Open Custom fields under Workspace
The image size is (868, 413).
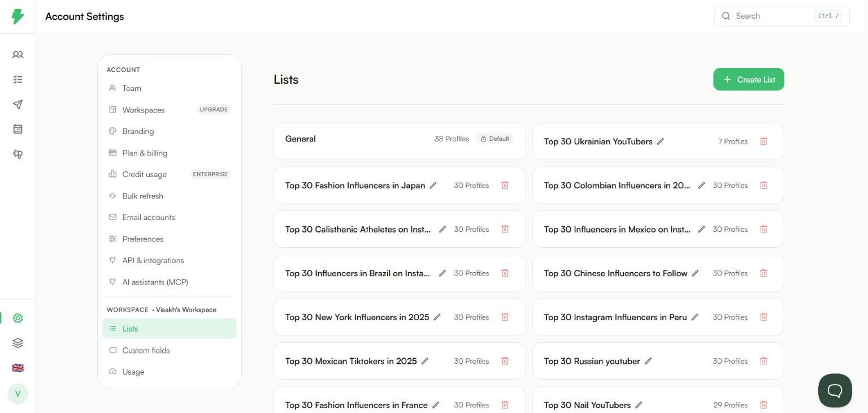tap(170, 350)
